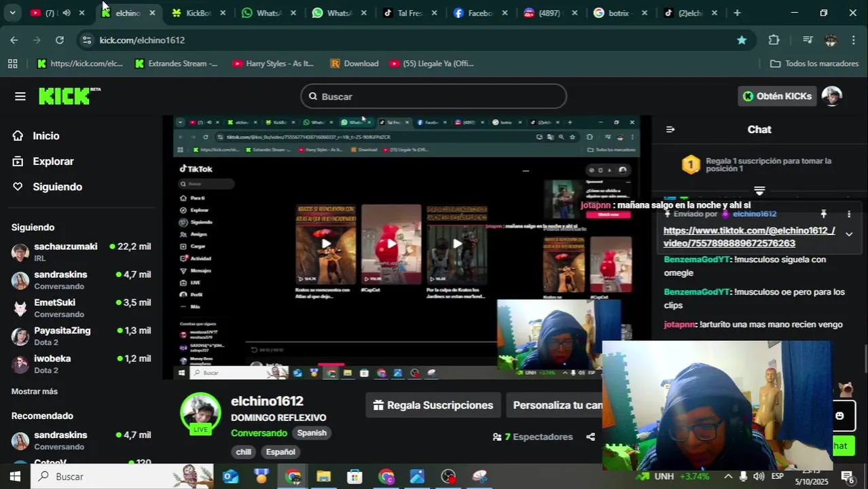The height and width of the screenshot is (489, 868).
Task: Open the Kick hamburger menu
Action: click(x=20, y=96)
